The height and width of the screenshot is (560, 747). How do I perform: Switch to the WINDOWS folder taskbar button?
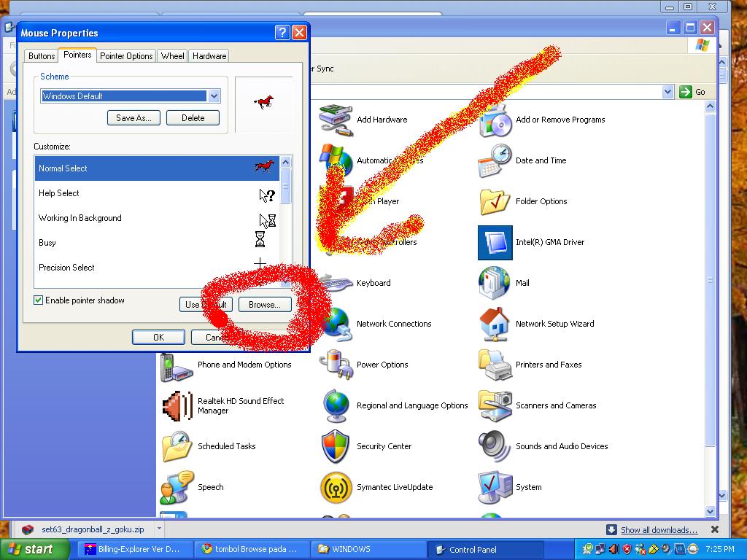tap(368, 550)
